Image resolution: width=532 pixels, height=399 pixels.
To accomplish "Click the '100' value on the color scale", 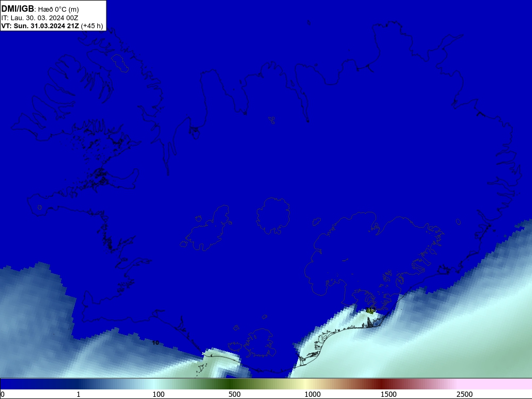I will (159, 394).
